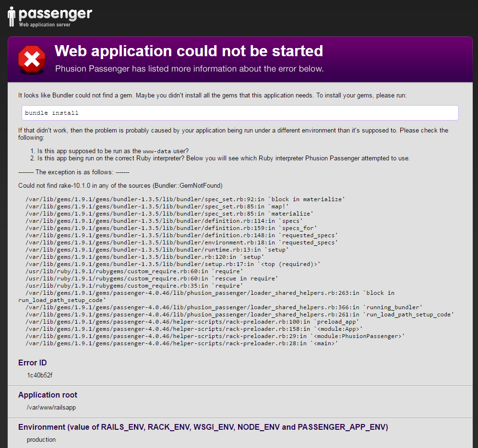478x448 pixels.
Task: Click the red X error icon
Action: click(x=32, y=60)
